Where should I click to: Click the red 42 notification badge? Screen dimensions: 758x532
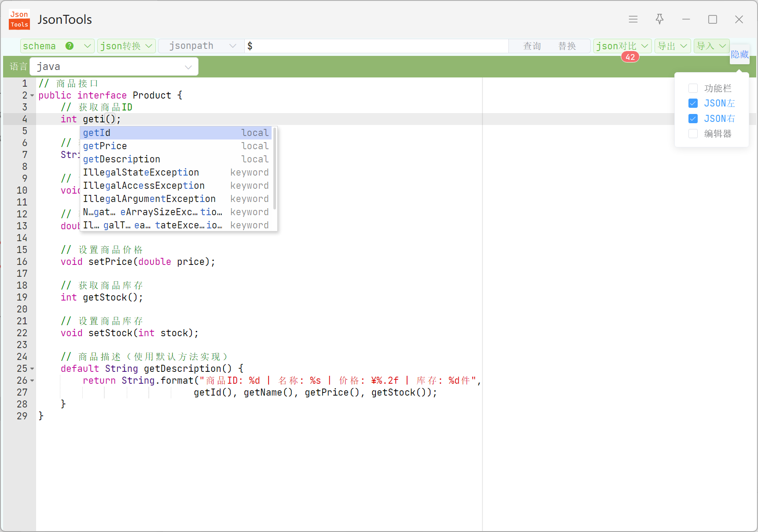630,57
